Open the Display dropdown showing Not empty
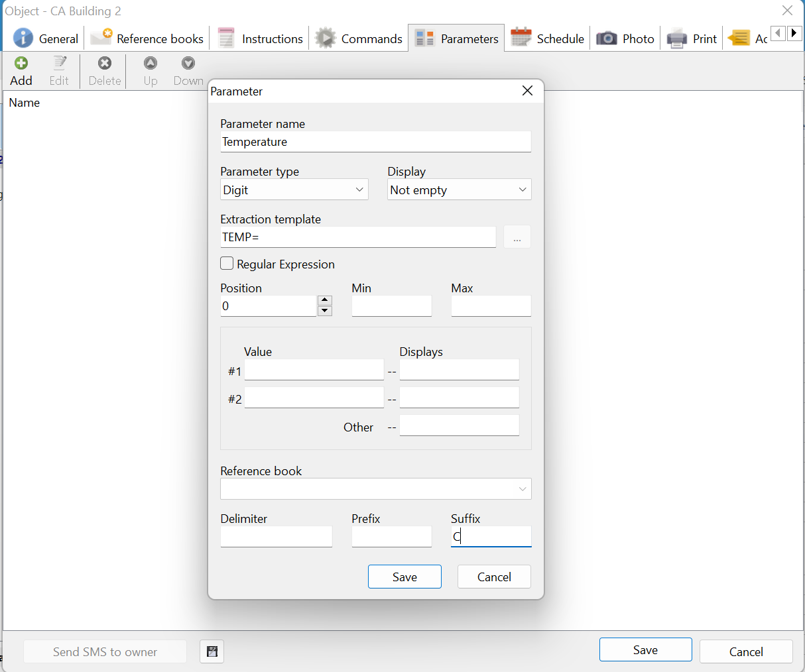Image resolution: width=805 pixels, height=672 pixels. 459,190
